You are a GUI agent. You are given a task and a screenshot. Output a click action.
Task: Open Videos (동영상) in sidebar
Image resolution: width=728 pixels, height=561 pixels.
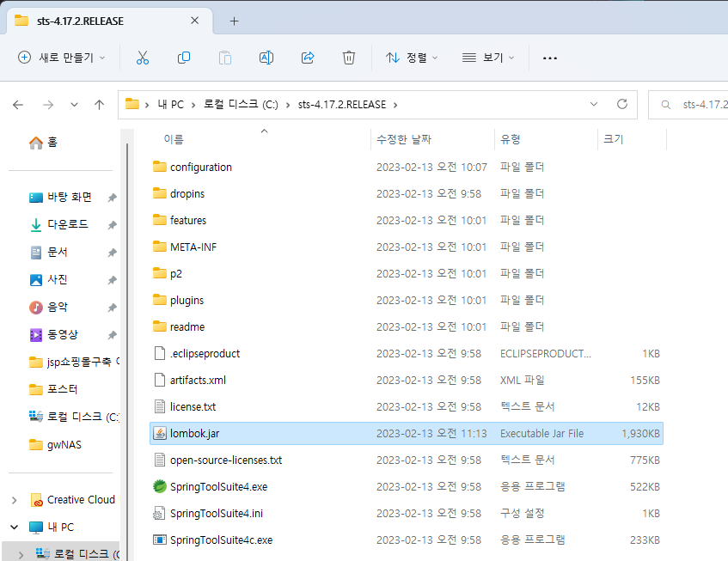pos(54,334)
